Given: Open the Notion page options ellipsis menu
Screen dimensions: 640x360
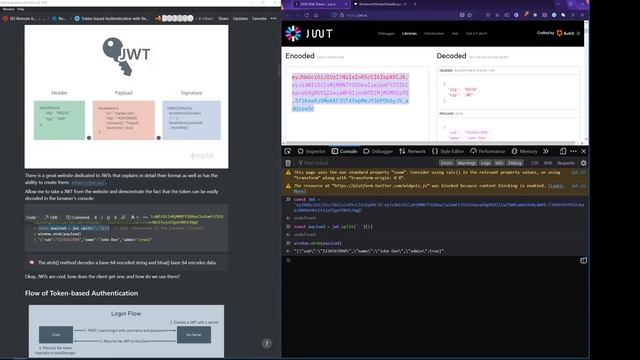Looking at the screenshot, I should tap(273, 18).
